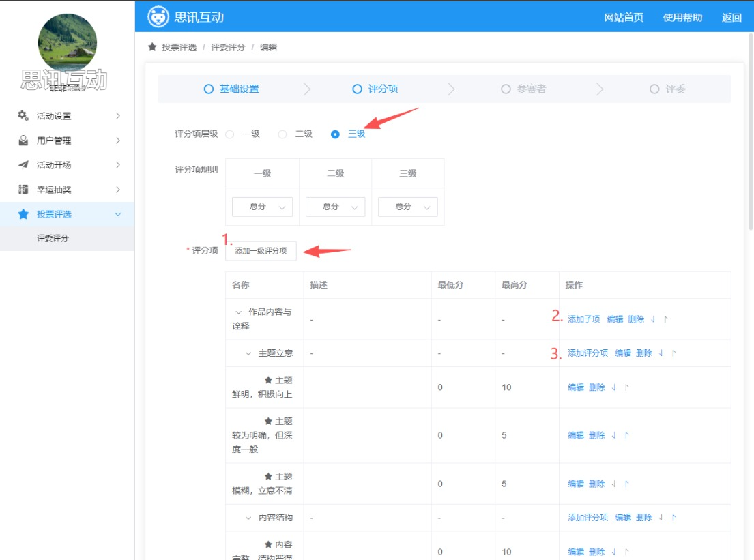The width and height of the screenshot is (754, 560).
Task: Click the gear icon beside 活动设置
Action: click(x=23, y=116)
